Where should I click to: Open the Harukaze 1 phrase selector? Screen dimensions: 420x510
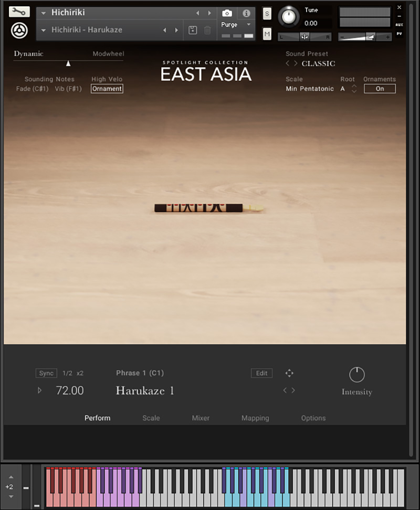[145, 390]
